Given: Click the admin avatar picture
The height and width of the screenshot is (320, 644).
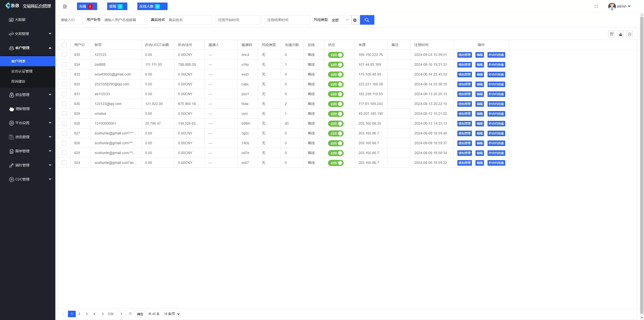Looking at the screenshot, I should 612,7.
